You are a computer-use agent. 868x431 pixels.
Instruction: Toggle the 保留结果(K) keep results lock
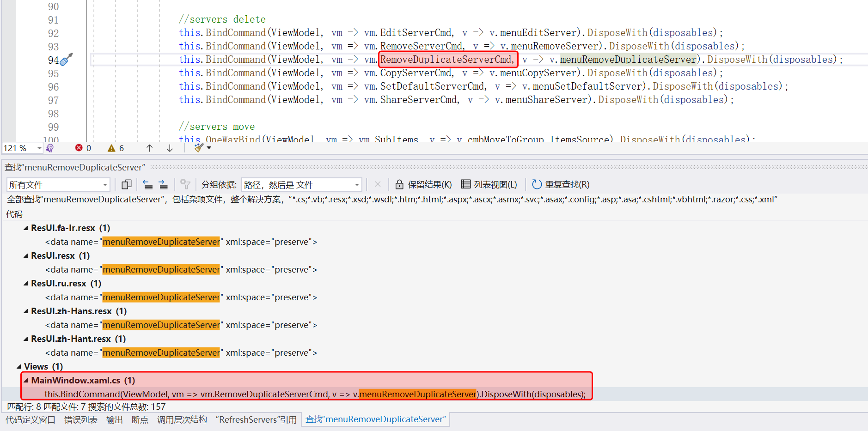click(x=423, y=185)
